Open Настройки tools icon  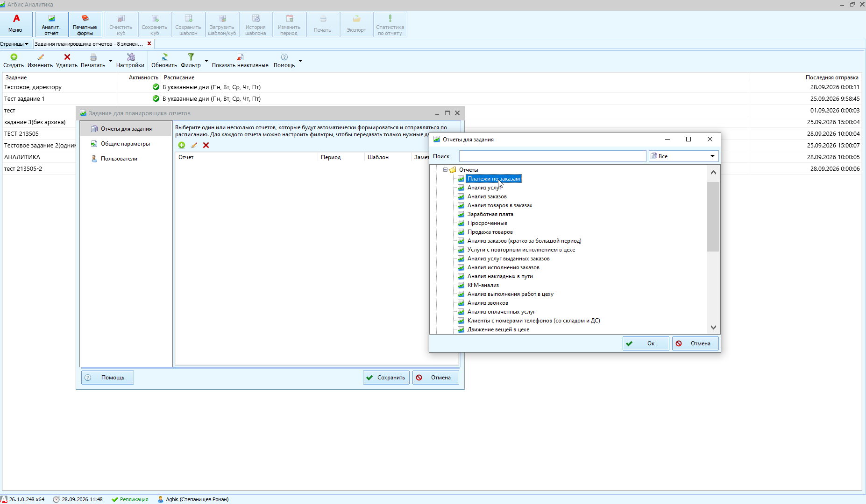point(130,57)
